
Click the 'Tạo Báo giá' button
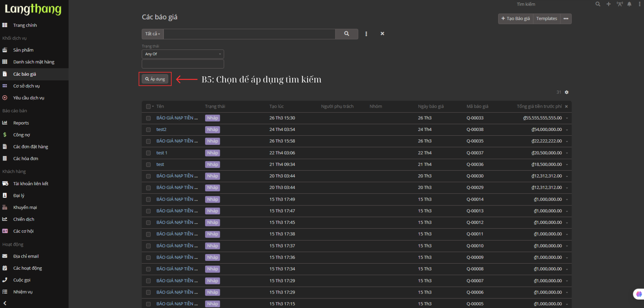click(515, 19)
